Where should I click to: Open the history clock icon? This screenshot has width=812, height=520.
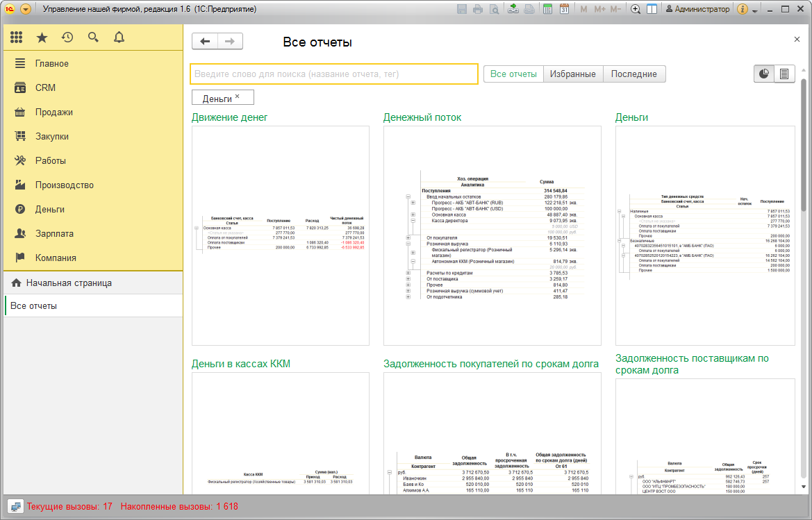(67, 37)
